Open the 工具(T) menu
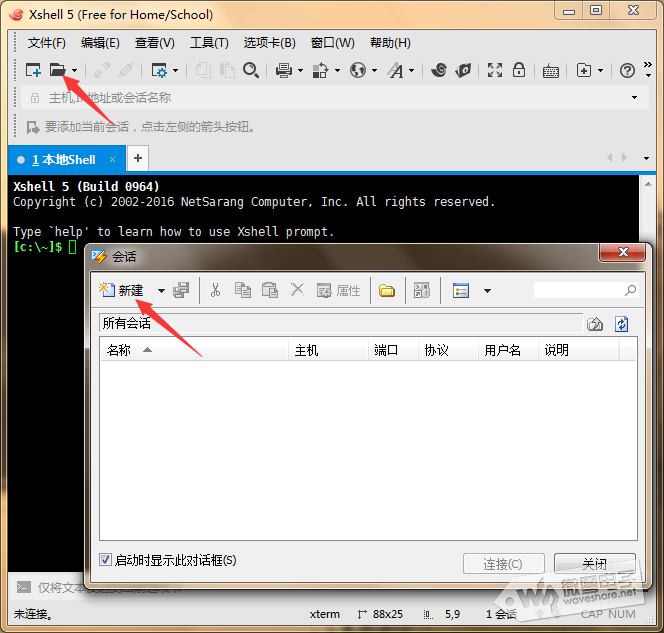664x633 pixels. click(209, 43)
